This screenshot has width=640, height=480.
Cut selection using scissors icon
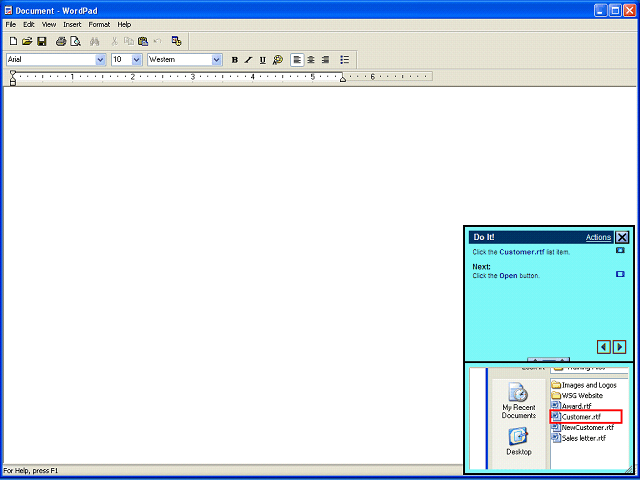pos(115,41)
